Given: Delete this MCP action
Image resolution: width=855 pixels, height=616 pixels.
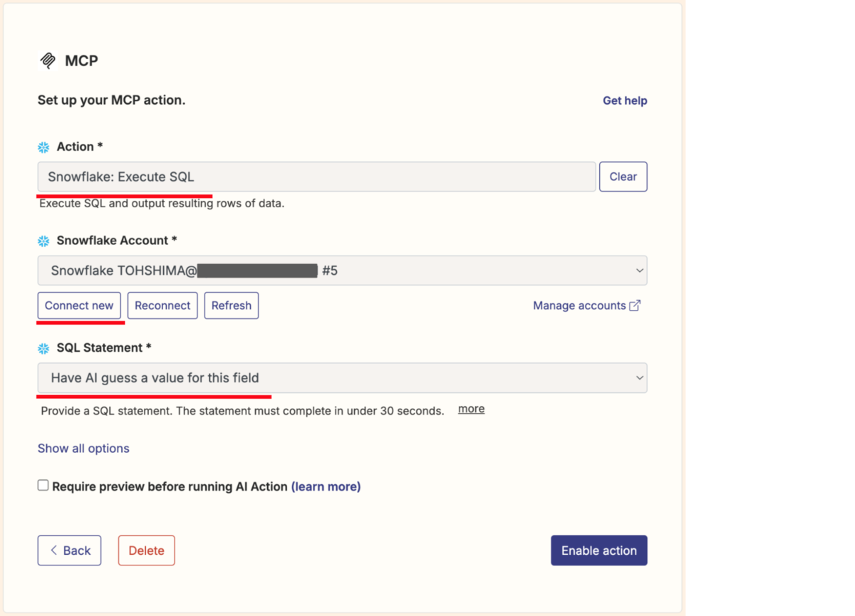Looking at the screenshot, I should 146,550.
